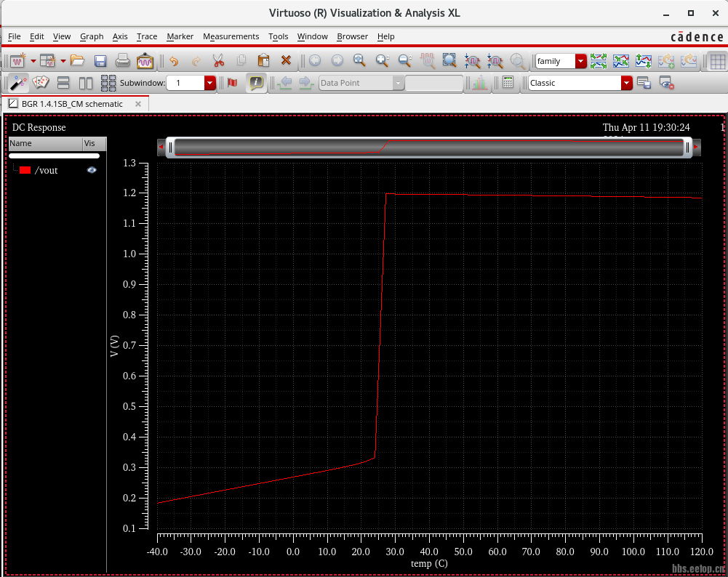Print the graph window

(123, 61)
